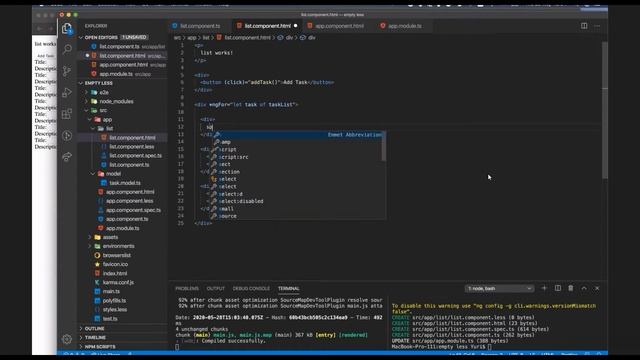The height and width of the screenshot is (360, 640).
Task: Open the Debug Console panel tab
Action: click(x=251, y=289)
